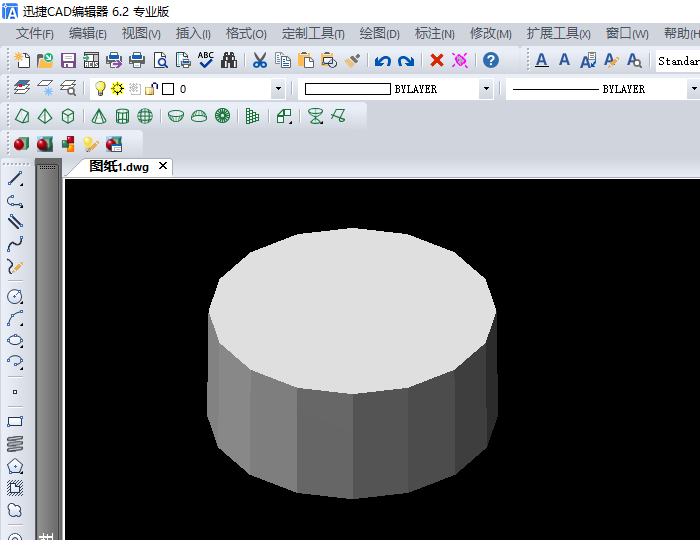
Task: Open a drawing with the Open folder icon
Action: pos(45,60)
